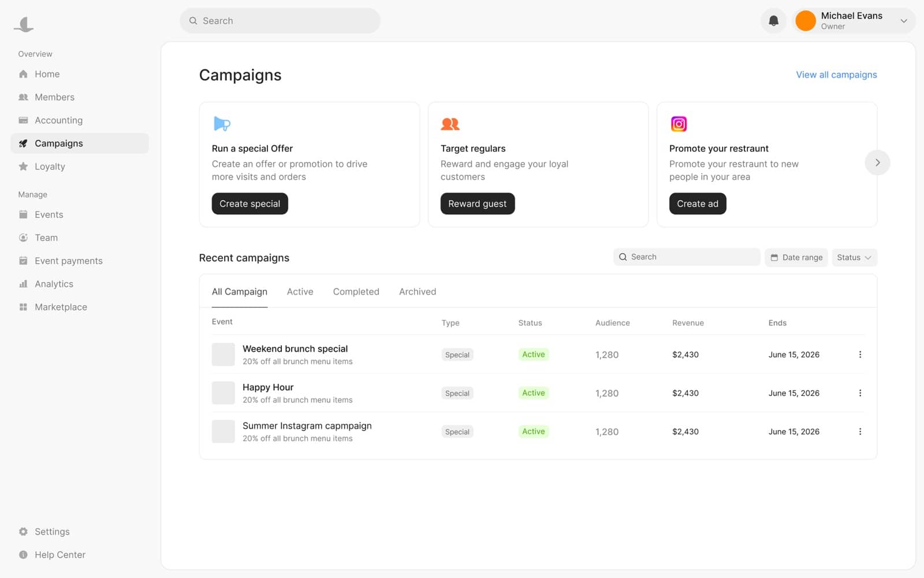Open Event payments in the sidebar
Screen dimensions: 924x578
pyautogui.click(x=80, y=261)
